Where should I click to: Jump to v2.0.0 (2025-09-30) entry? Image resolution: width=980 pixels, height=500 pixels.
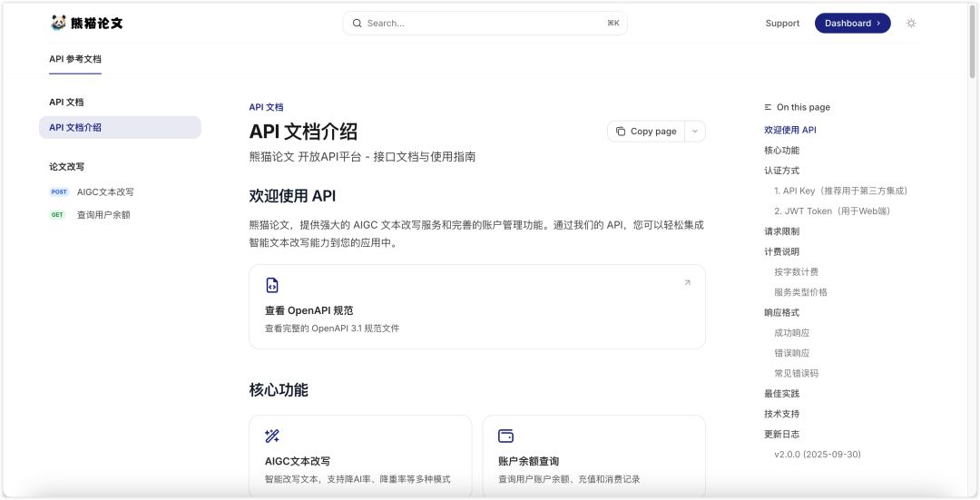coord(817,455)
